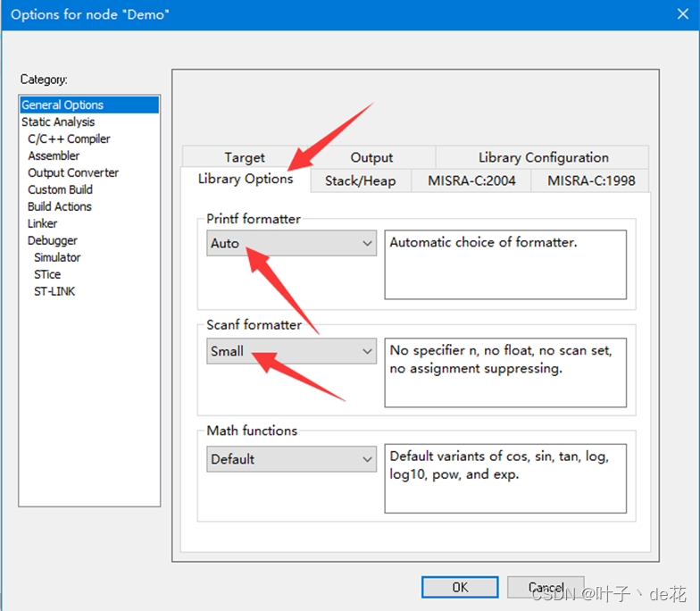700x611 pixels.
Task: Open the Output Converter category
Action: tap(73, 172)
